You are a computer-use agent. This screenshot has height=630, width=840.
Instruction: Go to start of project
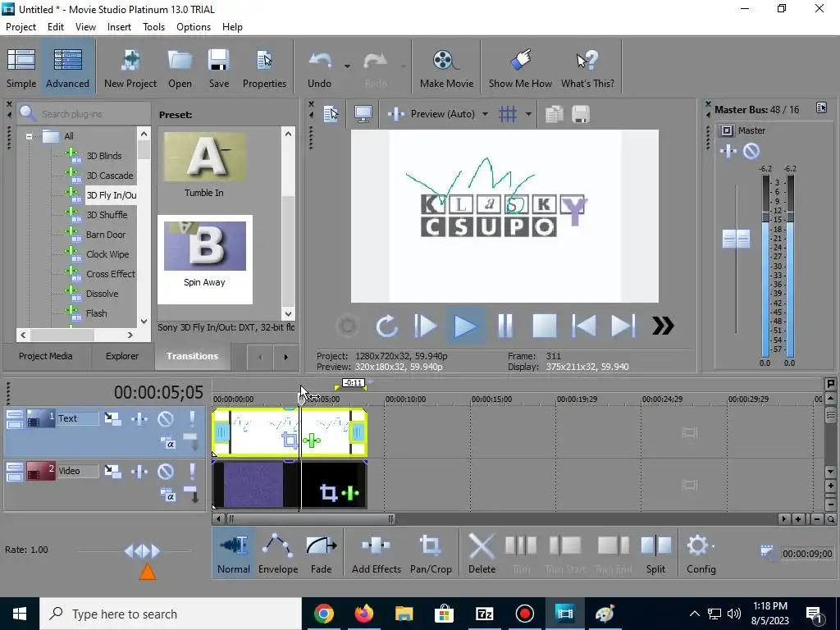[583, 326]
